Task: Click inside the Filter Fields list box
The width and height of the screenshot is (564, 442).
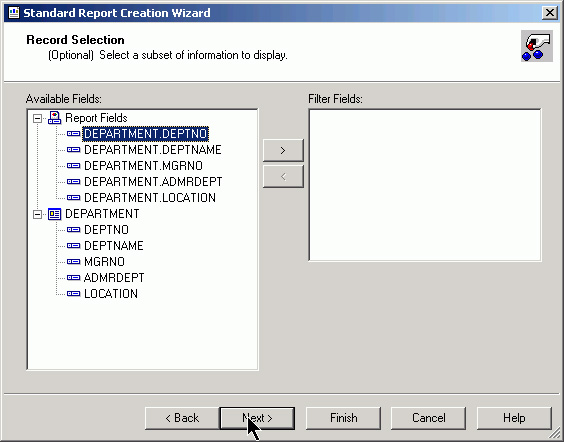Action: tap(425, 185)
